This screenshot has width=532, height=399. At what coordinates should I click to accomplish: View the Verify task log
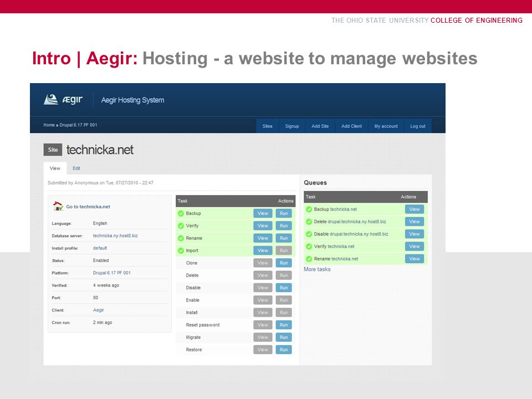tap(263, 226)
